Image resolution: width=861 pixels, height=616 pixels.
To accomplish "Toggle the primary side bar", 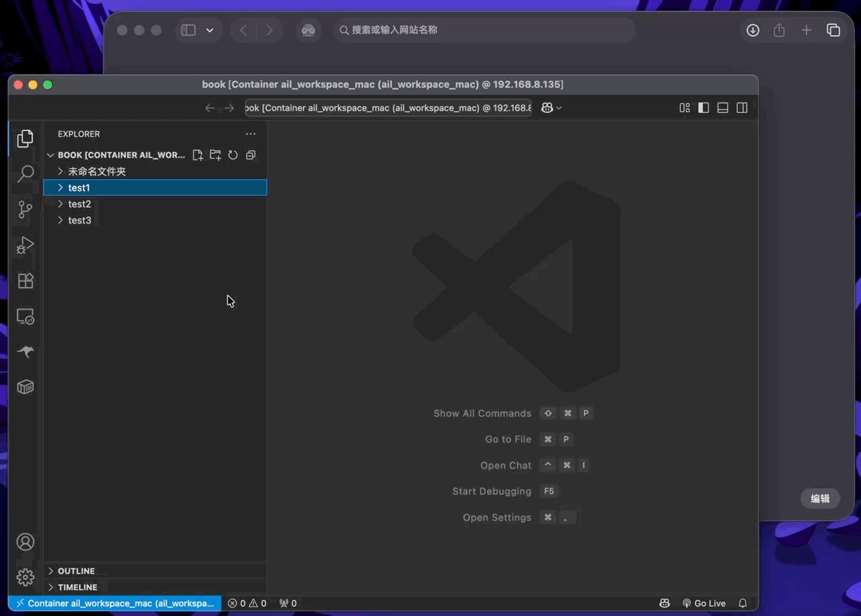I will (x=704, y=108).
